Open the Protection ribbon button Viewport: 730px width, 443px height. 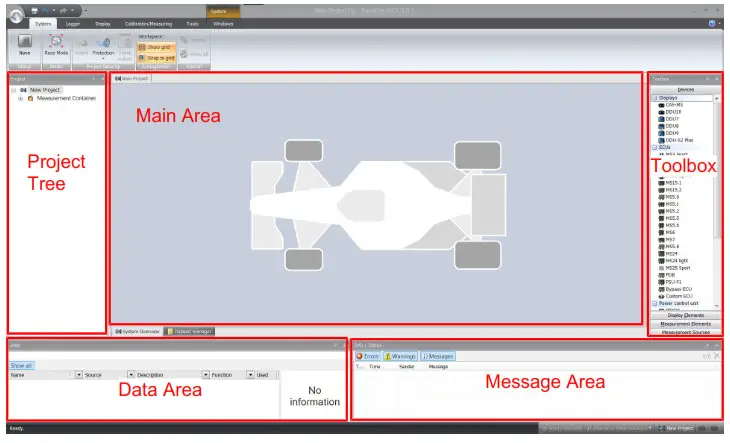tap(103, 47)
